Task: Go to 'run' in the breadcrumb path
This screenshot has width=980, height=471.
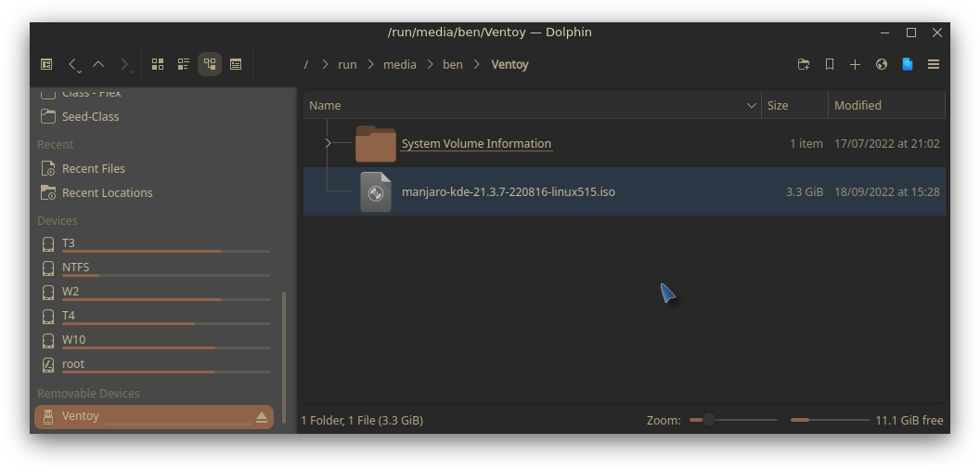Action: click(347, 64)
